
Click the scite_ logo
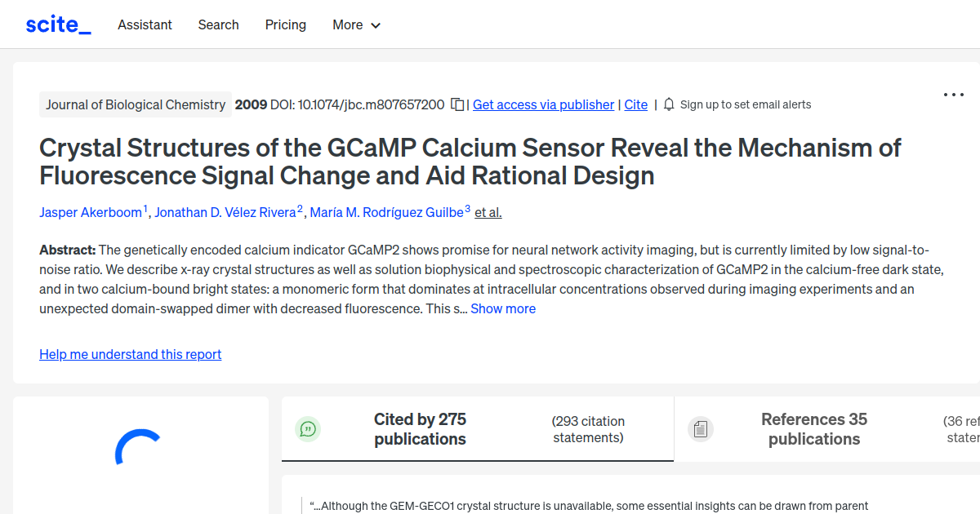pos(57,24)
